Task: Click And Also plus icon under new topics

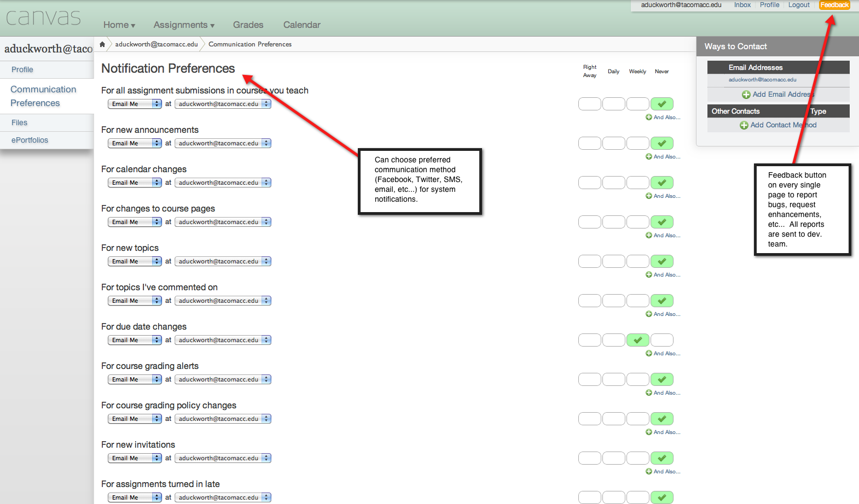Action: (x=648, y=275)
